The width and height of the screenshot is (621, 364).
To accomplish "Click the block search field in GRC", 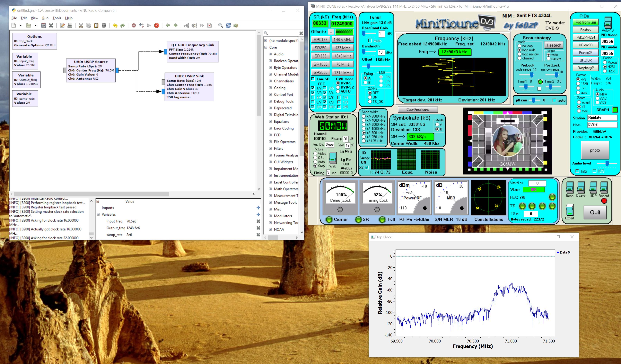I will tap(283, 33).
